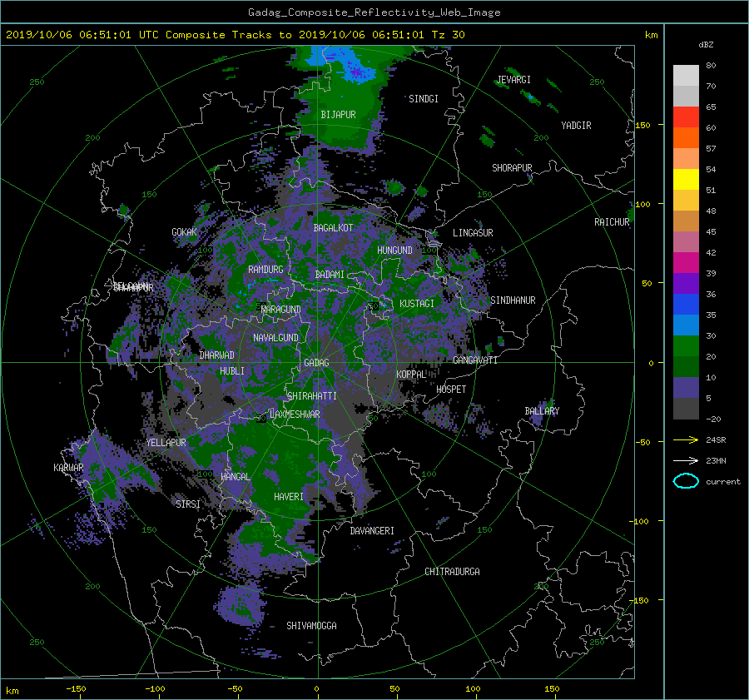
Task: Click the KOPPAL city label
Action: click(411, 374)
